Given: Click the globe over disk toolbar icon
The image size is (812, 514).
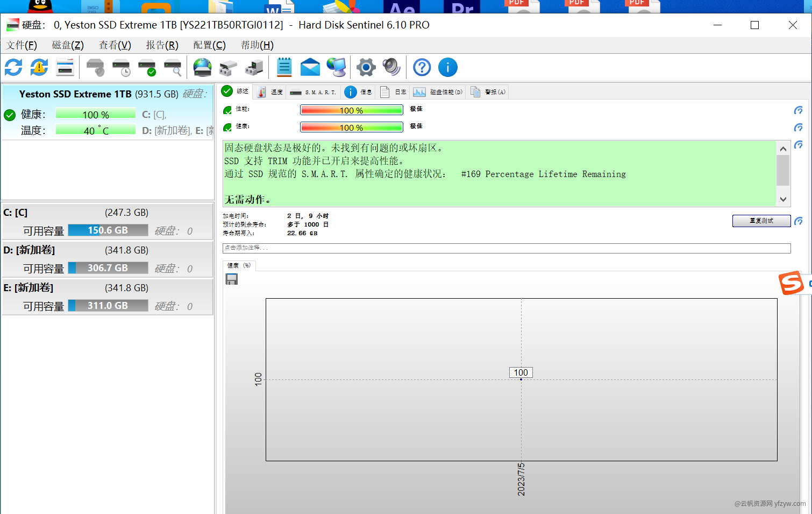Looking at the screenshot, I should (203, 67).
